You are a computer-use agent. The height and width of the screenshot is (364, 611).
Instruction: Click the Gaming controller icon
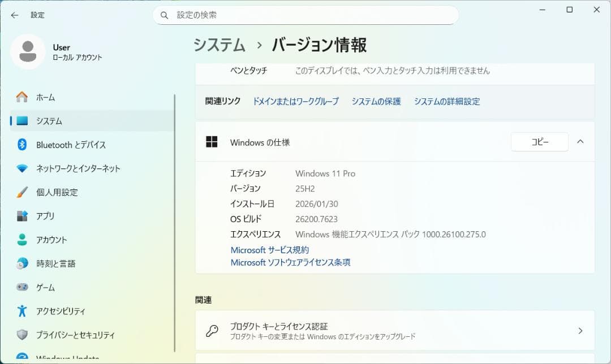click(22, 287)
